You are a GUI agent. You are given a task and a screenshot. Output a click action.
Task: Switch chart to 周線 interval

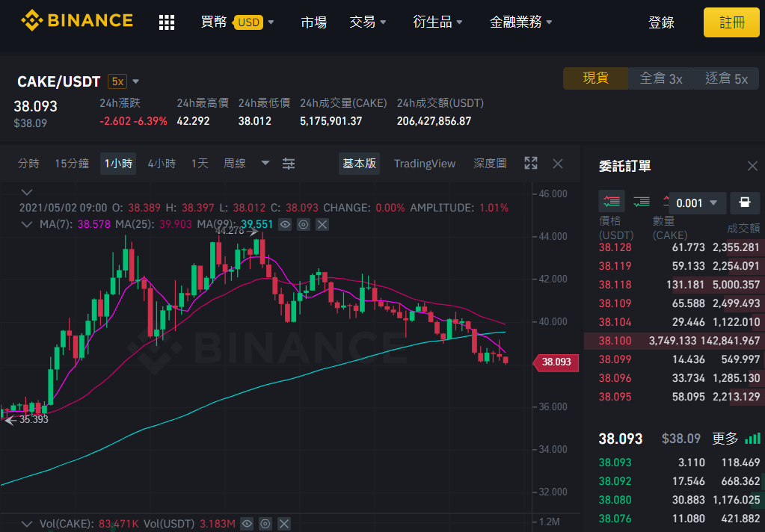point(235,164)
